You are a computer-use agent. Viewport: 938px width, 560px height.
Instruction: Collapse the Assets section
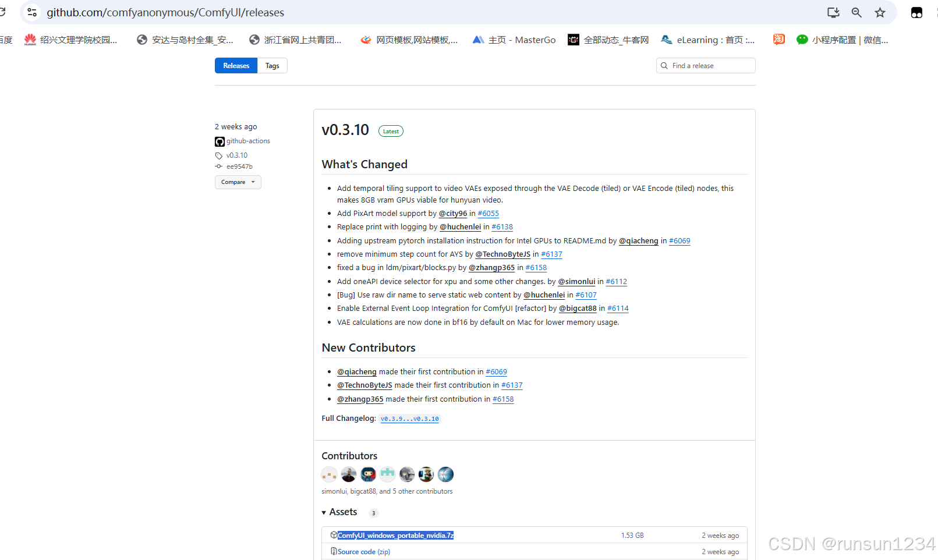(x=339, y=512)
